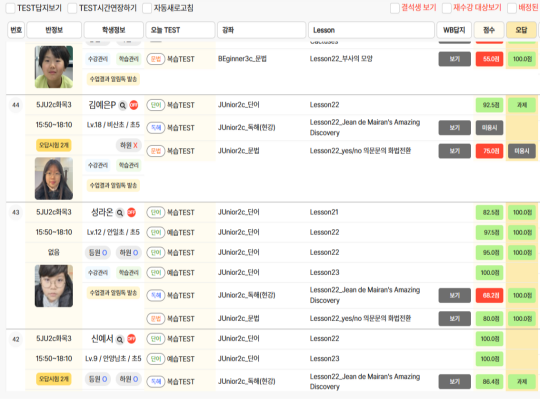Open 성라온's student photo thumbnail
Image resolution: width=540 pixels, height=400 pixels.
click(54, 286)
